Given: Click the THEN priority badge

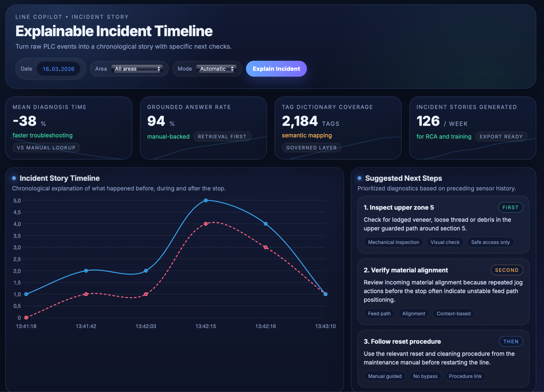Looking at the screenshot, I should click(x=511, y=342).
